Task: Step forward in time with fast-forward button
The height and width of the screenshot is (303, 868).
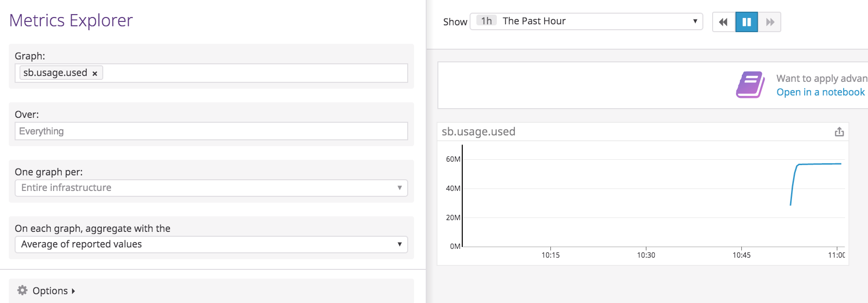Action: point(770,22)
